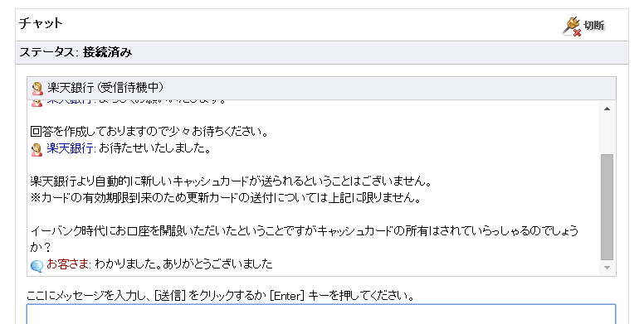Click the 切断 disconnect plug icon
The height and width of the screenshot is (324, 644).
coord(572,27)
